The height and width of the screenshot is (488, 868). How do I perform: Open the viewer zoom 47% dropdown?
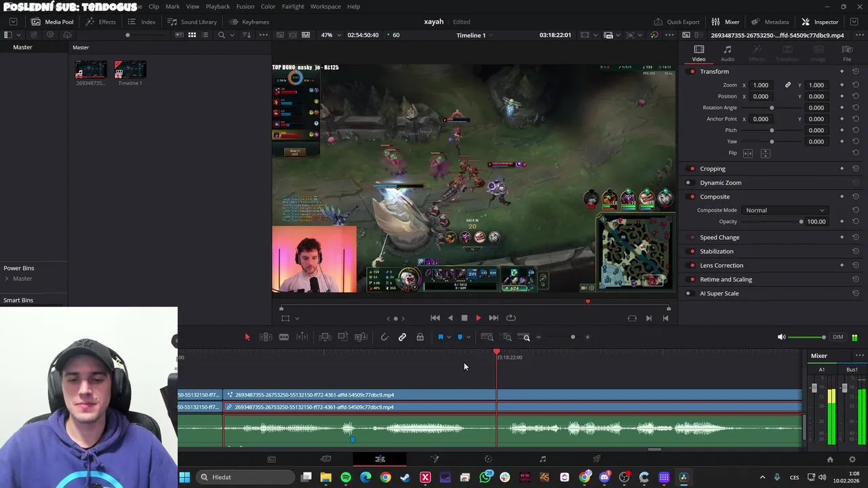(x=332, y=35)
